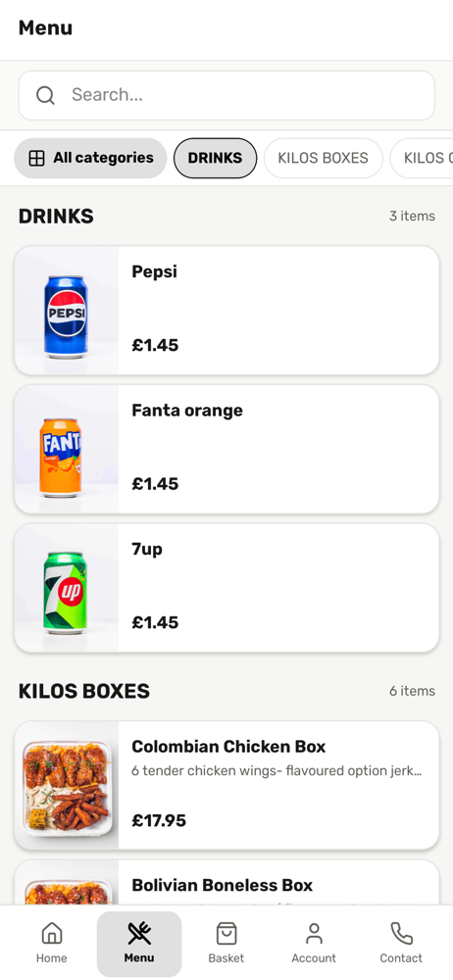Open the Home tab icon
Viewport: 453px width, 980px height.
coord(51,934)
